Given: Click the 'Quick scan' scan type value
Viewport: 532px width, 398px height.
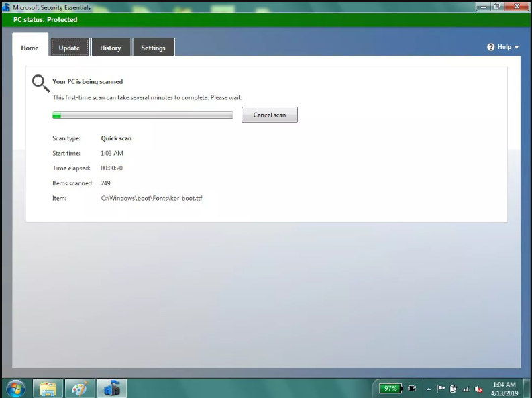Looking at the screenshot, I should (116, 138).
